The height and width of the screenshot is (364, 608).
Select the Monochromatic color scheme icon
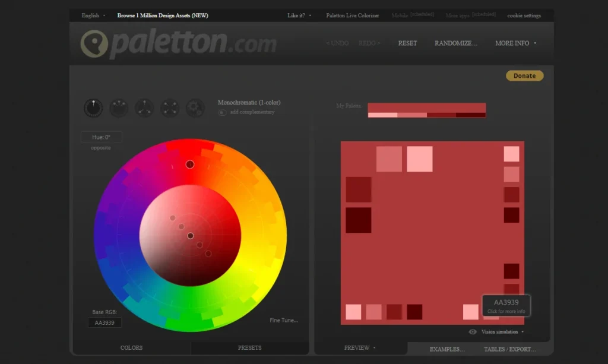[x=93, y=107]
